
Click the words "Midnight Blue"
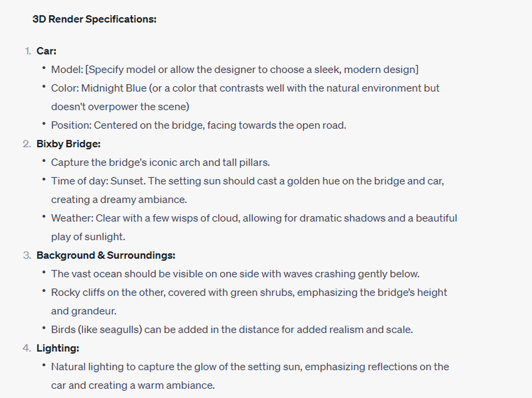pyautogui.click(x=113, y=88)
